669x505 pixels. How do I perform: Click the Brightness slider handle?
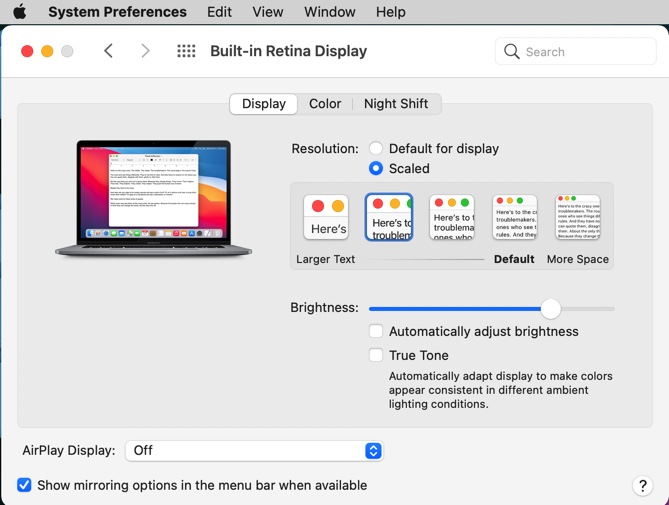click(551, 308)
